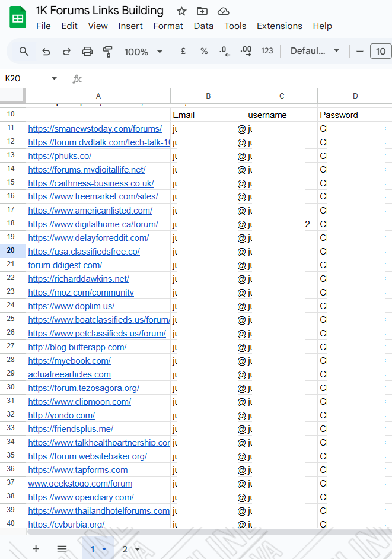Print the spreadsheet

[x=87, y=52]
